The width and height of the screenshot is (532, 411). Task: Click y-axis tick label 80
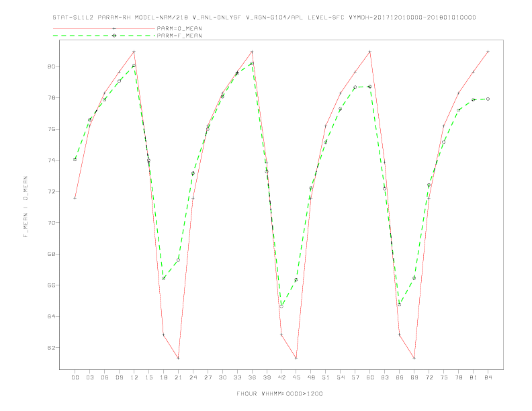51,66
